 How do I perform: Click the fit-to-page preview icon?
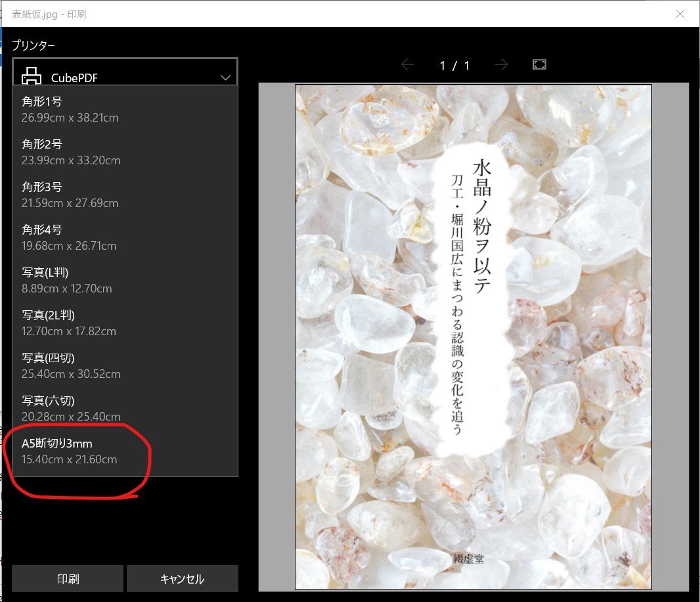pos(539,64)
